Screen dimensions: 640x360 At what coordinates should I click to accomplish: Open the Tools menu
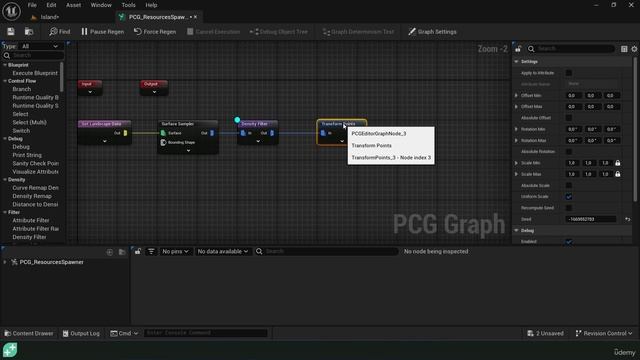click(x=128, y=5)
